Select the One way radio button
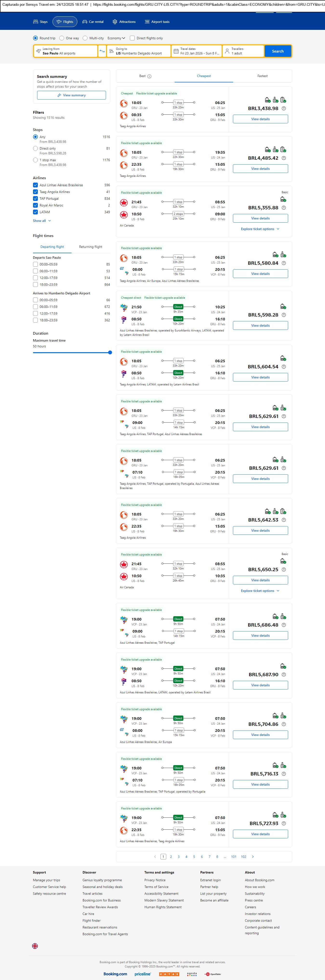Image resolution: width=325 pixels, height=980 pixels. click(62, 38)
